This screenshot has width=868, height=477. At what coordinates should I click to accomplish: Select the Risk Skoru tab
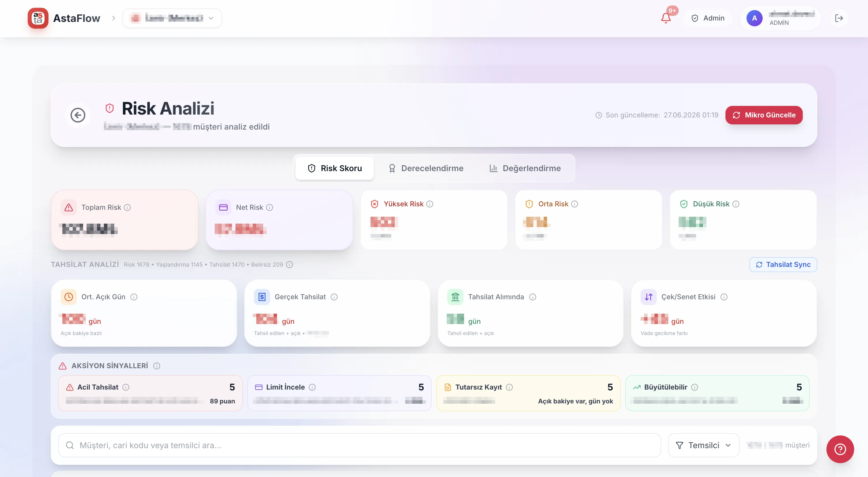(335, 169)
